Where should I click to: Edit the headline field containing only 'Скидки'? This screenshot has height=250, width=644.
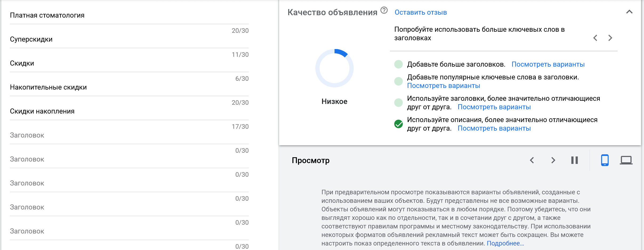coord(129,63)
